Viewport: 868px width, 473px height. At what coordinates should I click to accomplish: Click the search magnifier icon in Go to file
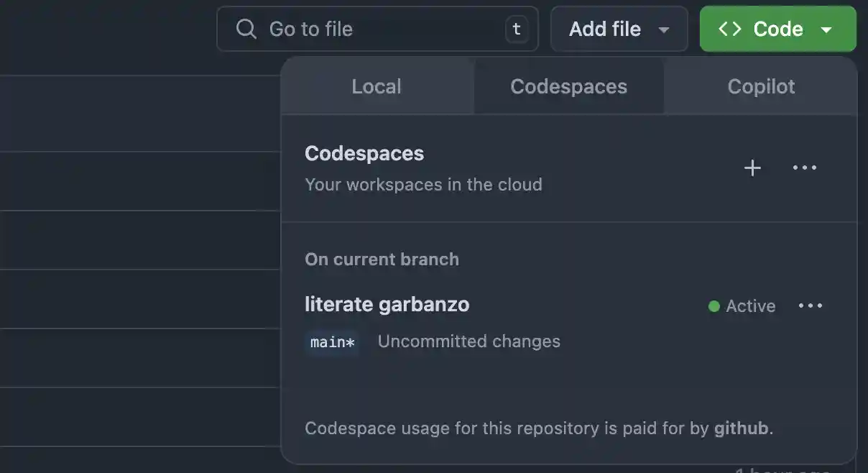tap(246, 29)
